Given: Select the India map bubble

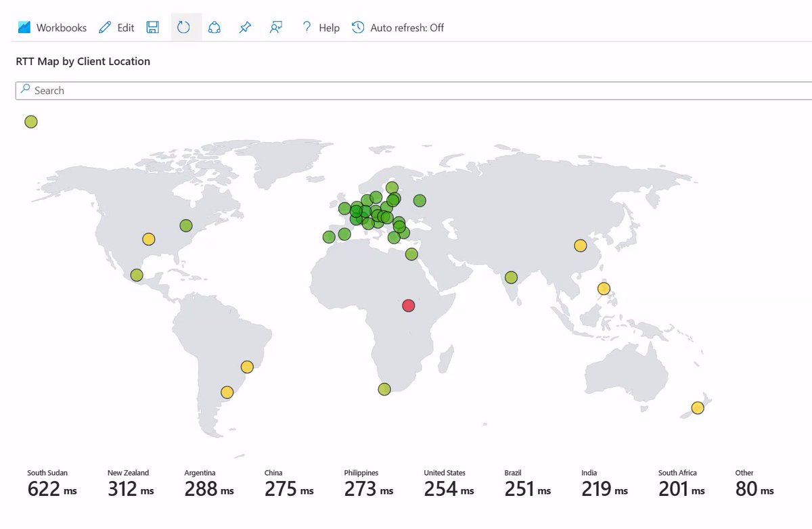Looking at the screenshot, I should click(x=511, y=277).
